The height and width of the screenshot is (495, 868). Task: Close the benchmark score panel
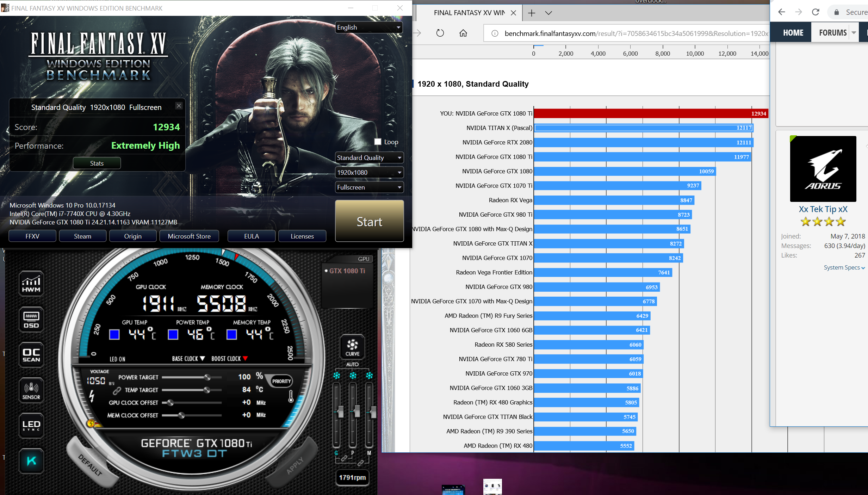(179, 106)
